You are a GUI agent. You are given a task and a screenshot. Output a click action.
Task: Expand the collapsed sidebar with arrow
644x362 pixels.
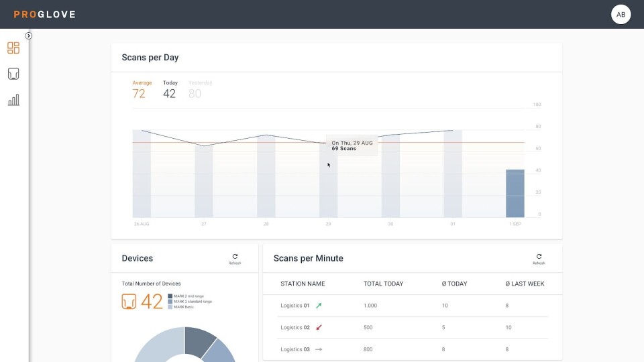point(29,36)
